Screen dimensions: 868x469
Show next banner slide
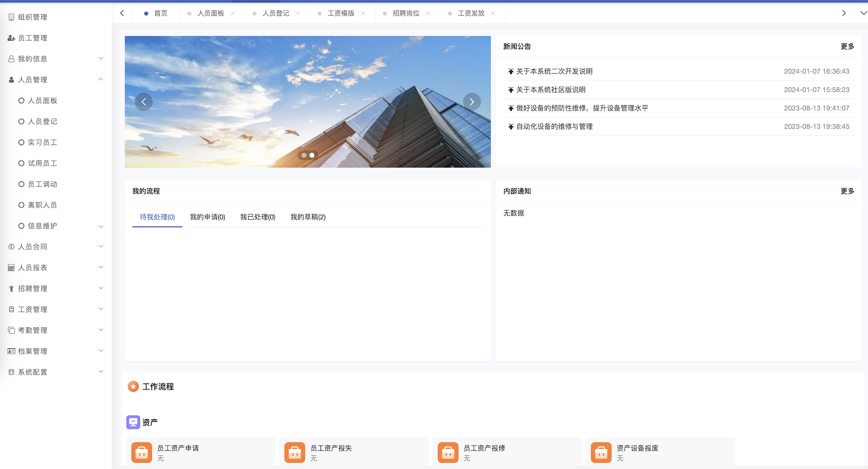pos(472,102)
